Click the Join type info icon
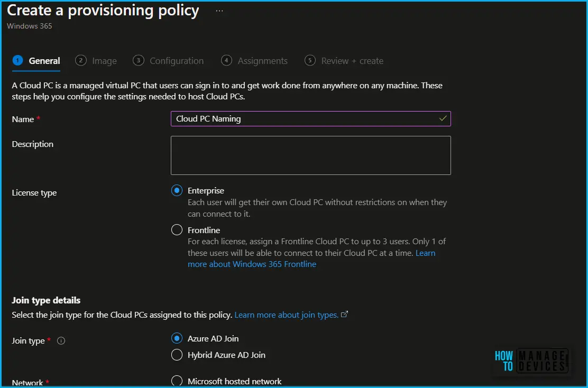588x388 pixels. 61,341
